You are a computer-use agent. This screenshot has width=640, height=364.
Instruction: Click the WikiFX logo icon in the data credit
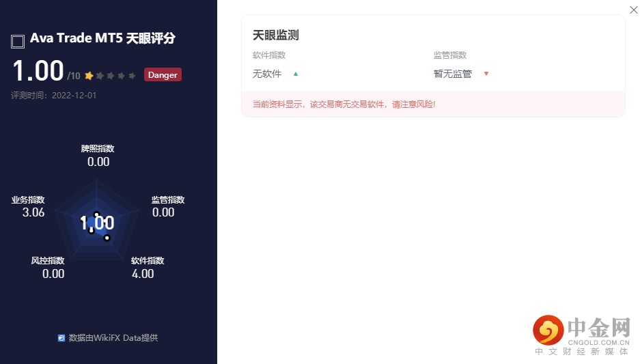[61, 338]
